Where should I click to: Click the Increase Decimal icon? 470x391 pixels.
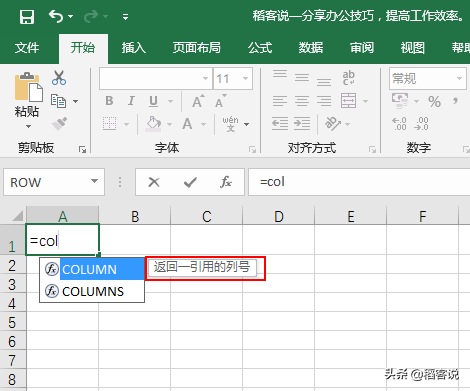click(399, 124)
